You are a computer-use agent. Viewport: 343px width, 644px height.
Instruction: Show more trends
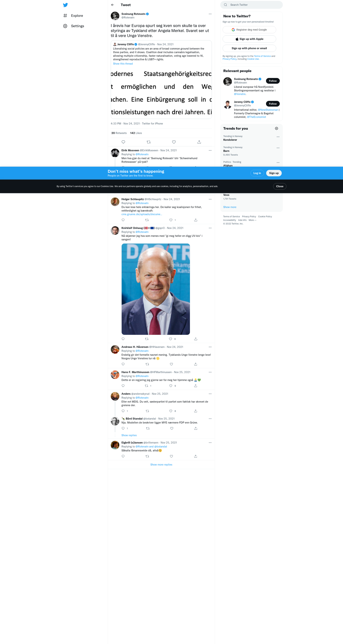pyautogui.click(x=230, y=207)
